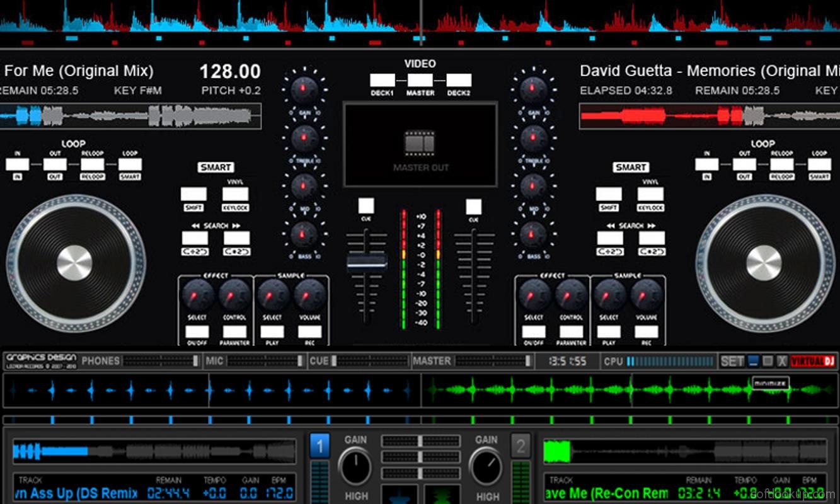The image size is (840, 504).
Task: Toggle left deck SHIFT button
Action: [193, 194]
